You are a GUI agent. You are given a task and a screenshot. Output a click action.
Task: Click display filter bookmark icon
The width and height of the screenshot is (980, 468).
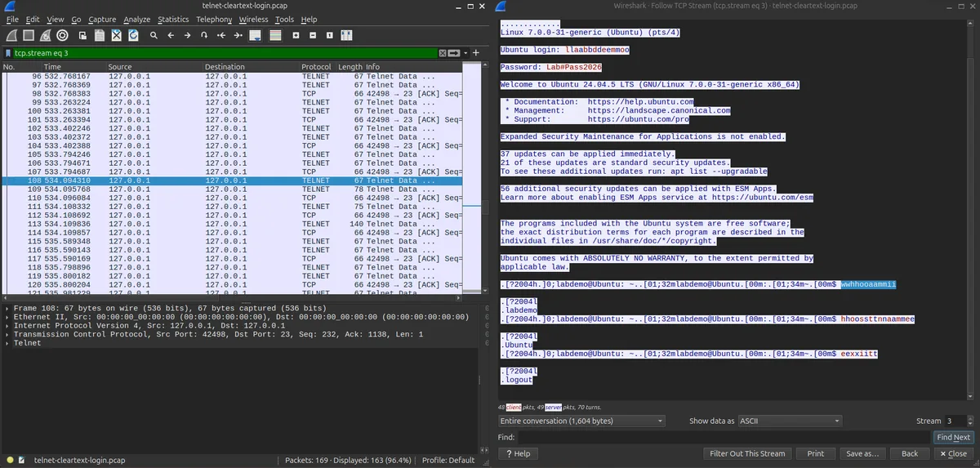[x=8, y=53]
